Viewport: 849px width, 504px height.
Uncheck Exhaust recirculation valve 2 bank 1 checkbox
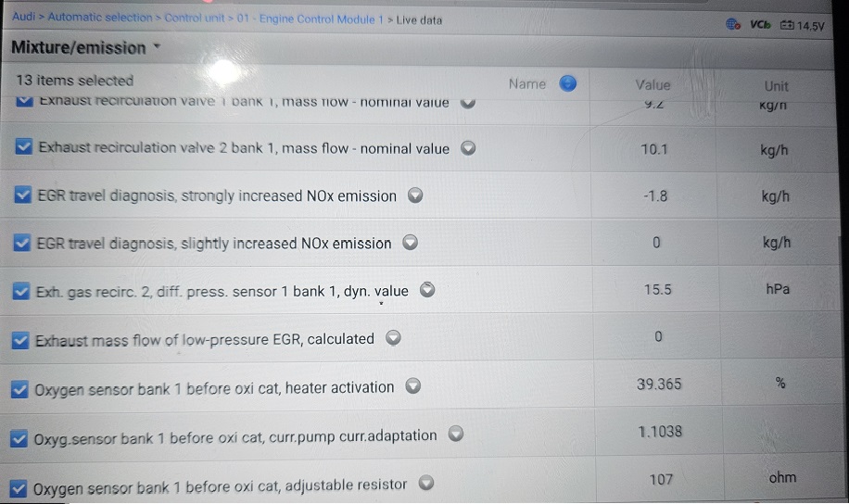tap(25, 148)
